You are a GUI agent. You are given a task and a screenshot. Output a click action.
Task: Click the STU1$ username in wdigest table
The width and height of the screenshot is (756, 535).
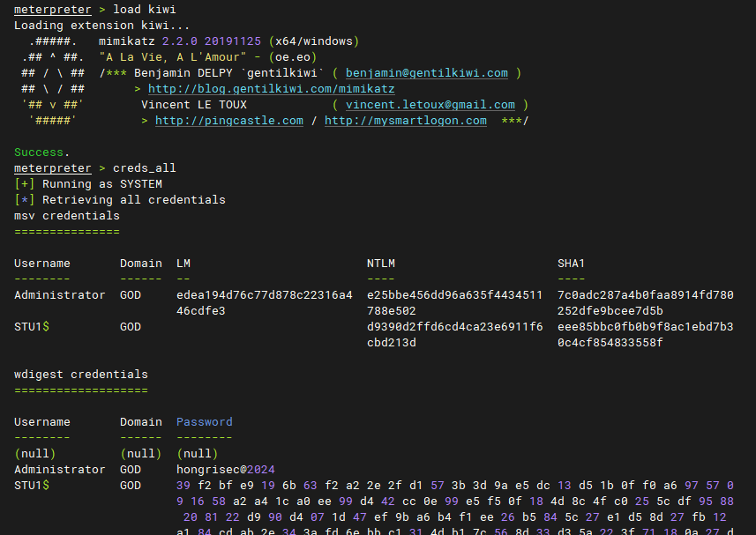pyautogui.click(x=32, y=486)
